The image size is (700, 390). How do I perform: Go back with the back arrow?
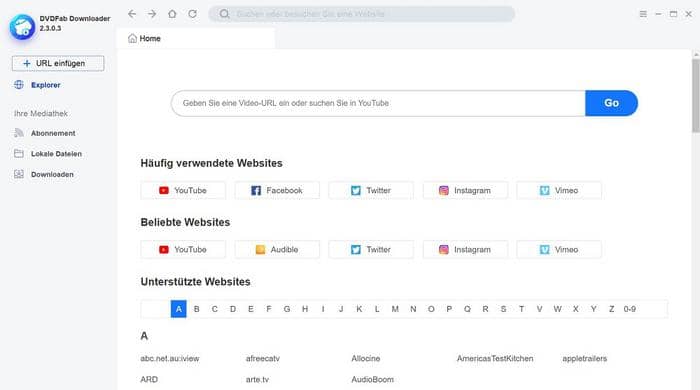pyautogui.click(x=132, y=14)
